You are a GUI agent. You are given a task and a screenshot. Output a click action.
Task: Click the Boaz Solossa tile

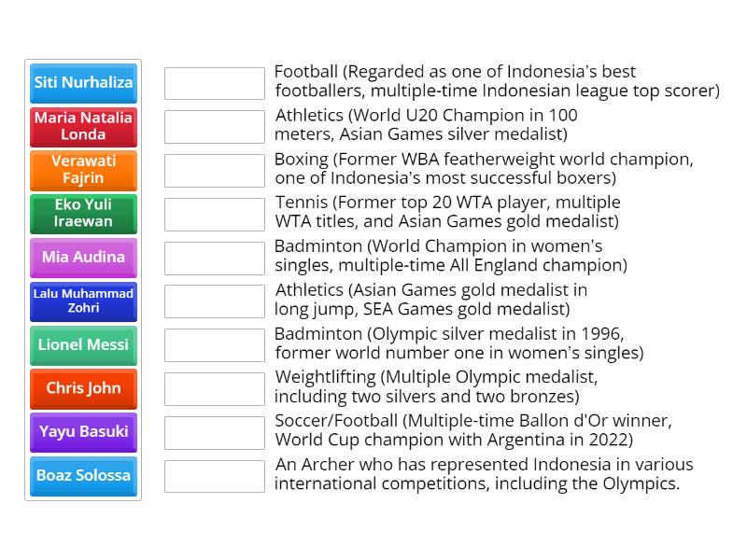(83, 476)
